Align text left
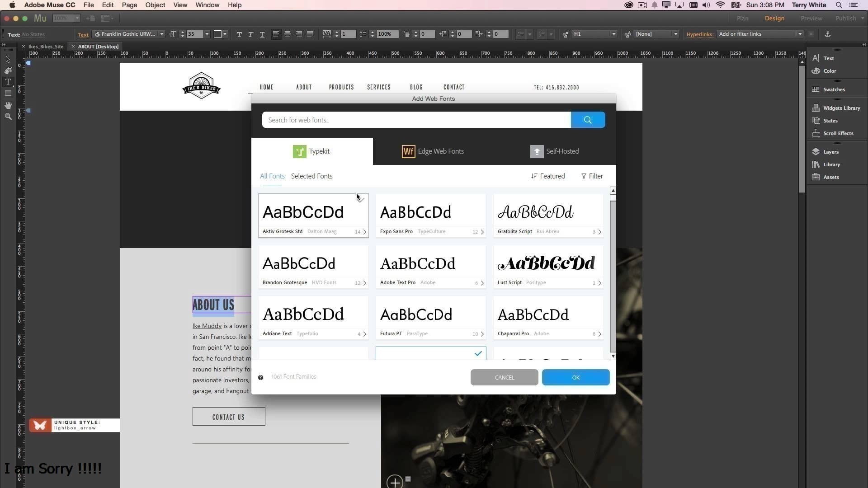 (x=276, y=34)
